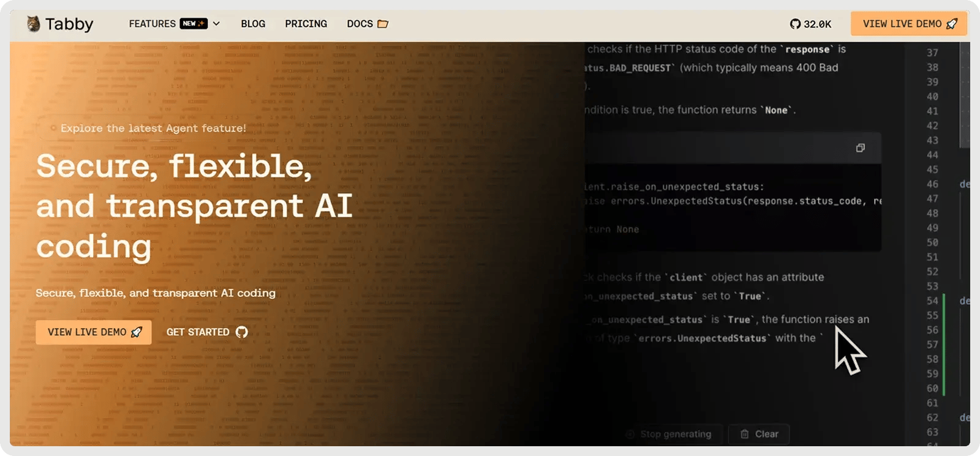Click the trash icon in Clear button
Viewport: 980px width, 456px height.
click(745, 434)
